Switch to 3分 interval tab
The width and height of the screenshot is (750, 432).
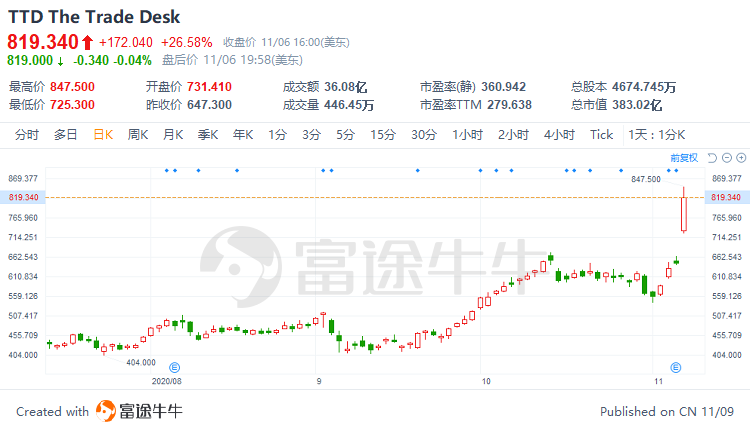click(311, 135)
